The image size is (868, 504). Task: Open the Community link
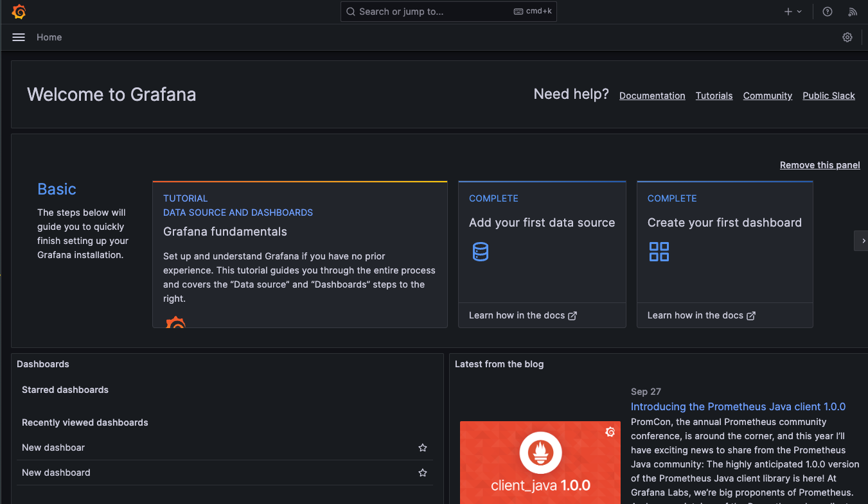pyautogui.click(x=768, y=96)
